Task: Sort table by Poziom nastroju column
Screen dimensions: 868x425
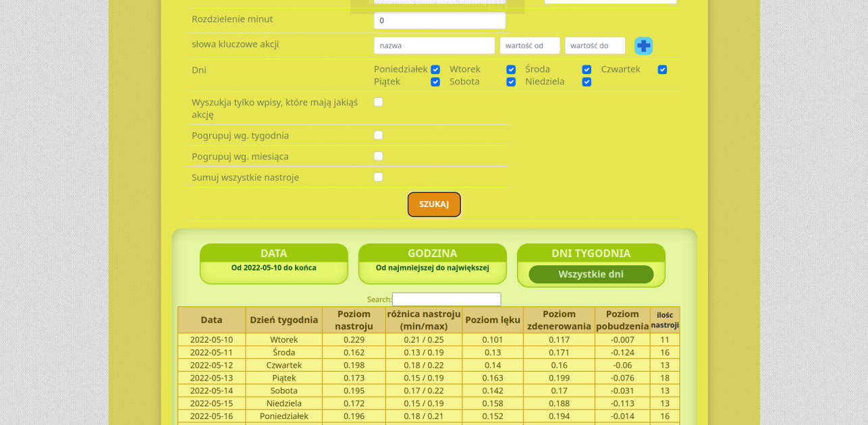Action: [x=354, y=320]
